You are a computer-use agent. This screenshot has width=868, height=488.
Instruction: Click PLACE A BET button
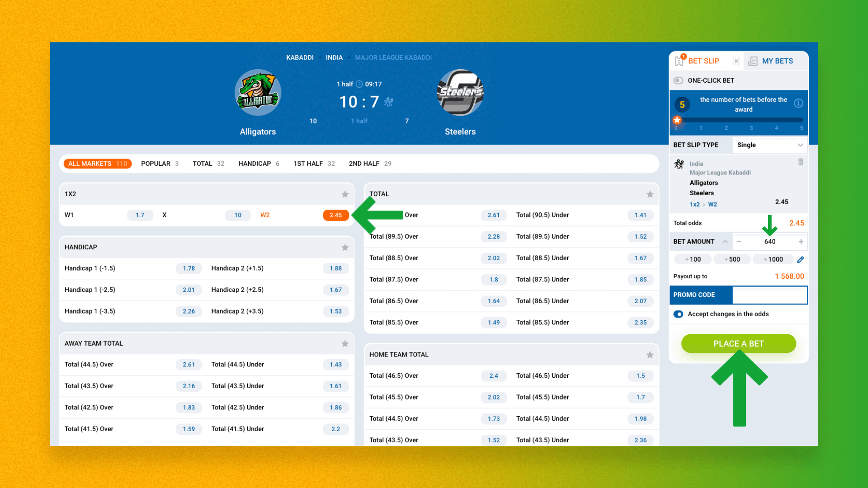pyautogui.click(x=739, y=343)
